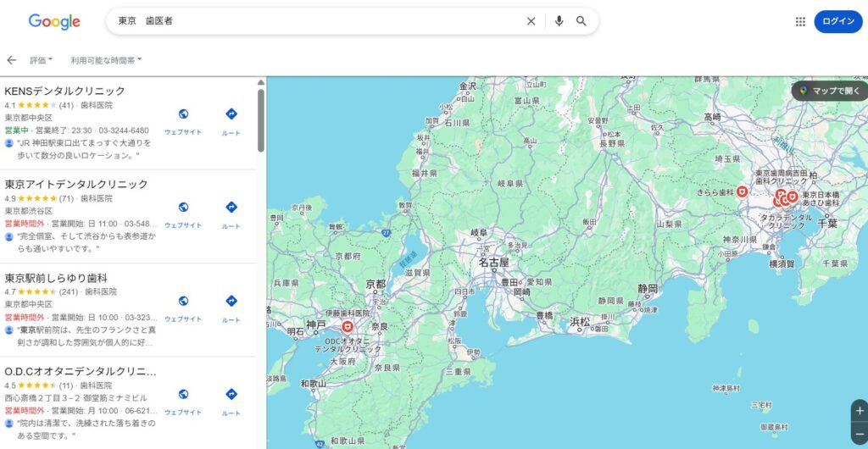Go back with the left arrow
This screenshot has height=449, width=868.
pyautogui.click(x=11, y=60)
